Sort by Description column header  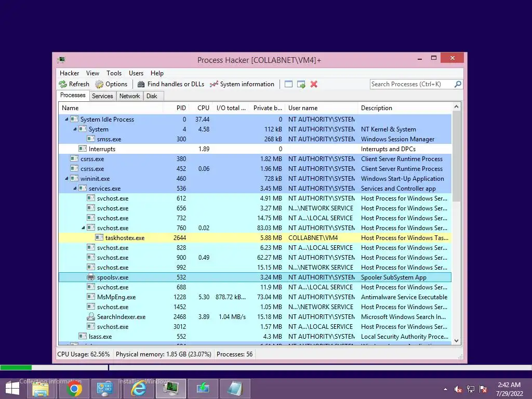coord(405,108)
